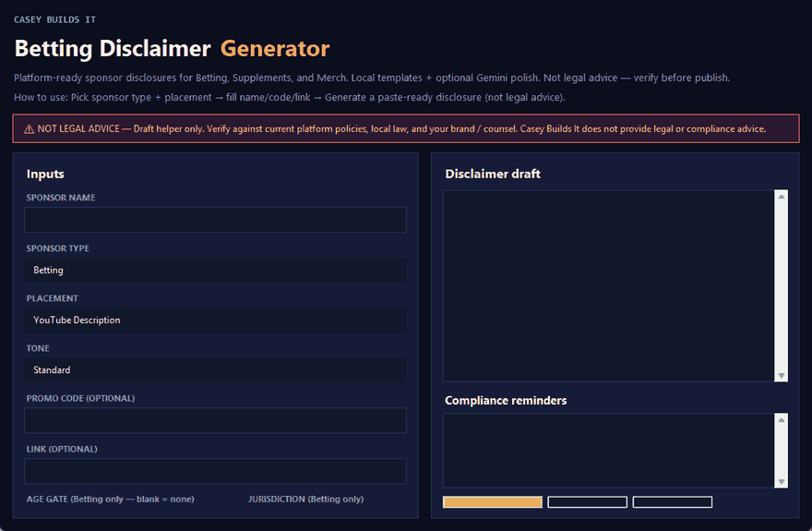Image resolution: width=812 pixels, height=531 pixels.
Task: Click the 'CASEY BUILDS IT' header text
Action: tap(54, 19)
